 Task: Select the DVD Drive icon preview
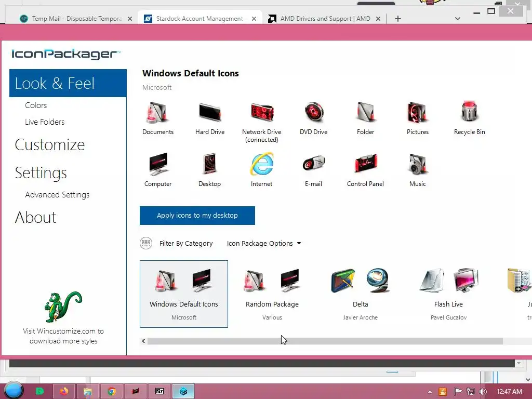pos(313,113)
